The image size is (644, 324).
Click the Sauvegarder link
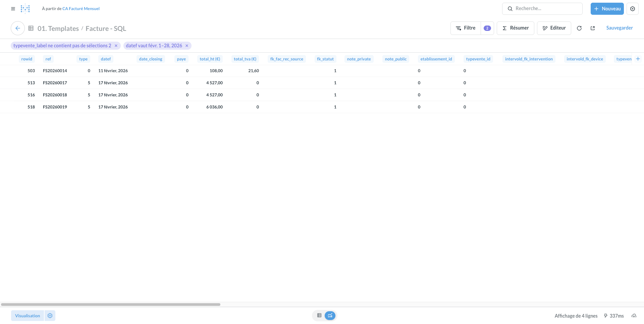(619, 28)
